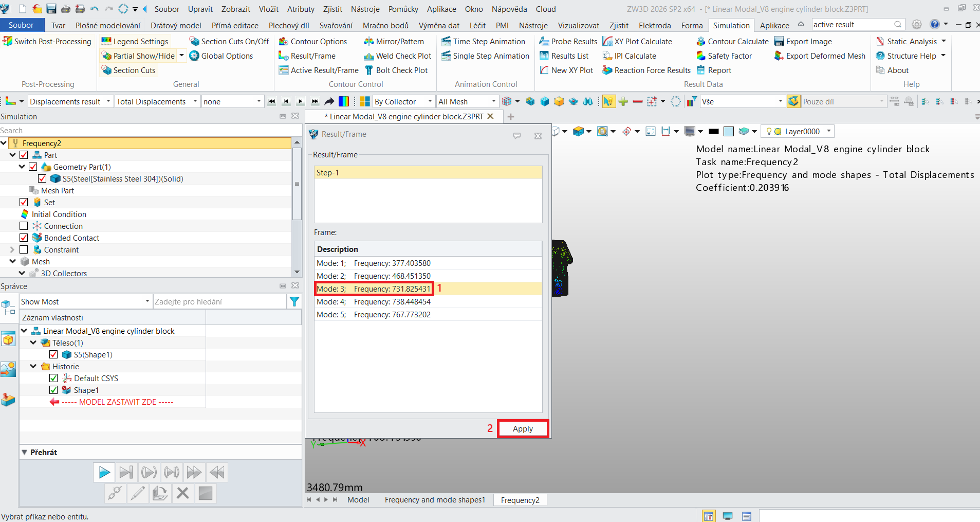The image size is (980, 522).
Task: Select Step-1 in Result/Frame list
Action: (x=428, y=173)
